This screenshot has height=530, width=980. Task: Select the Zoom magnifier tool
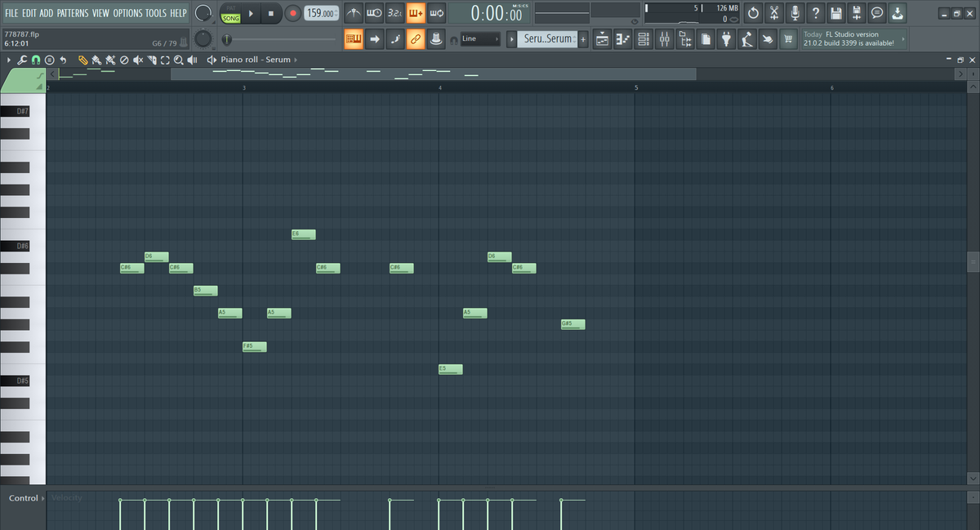tap(178, 60)
